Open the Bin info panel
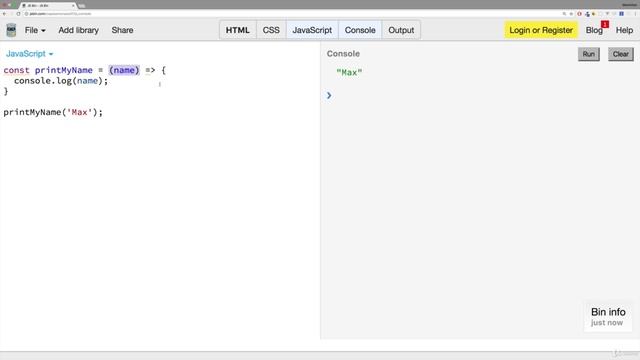 tap(608, 317)
